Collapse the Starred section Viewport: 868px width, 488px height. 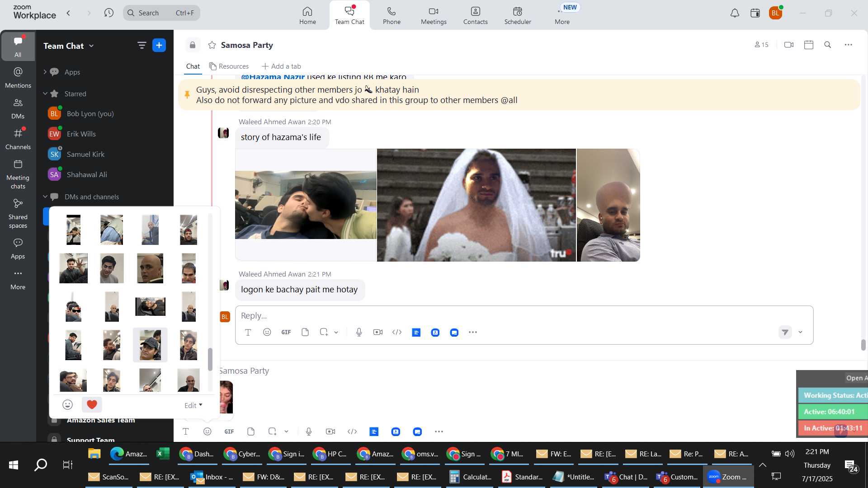pyautogui.click(x=45, y=94)
